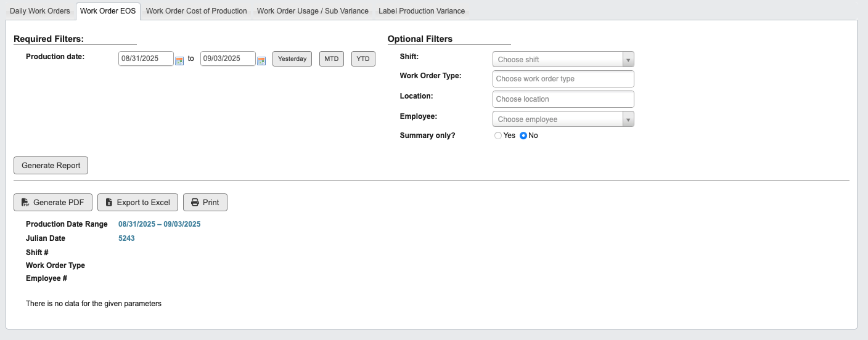Click the production start date field
The image size is (868, 340).
point(146,59)
